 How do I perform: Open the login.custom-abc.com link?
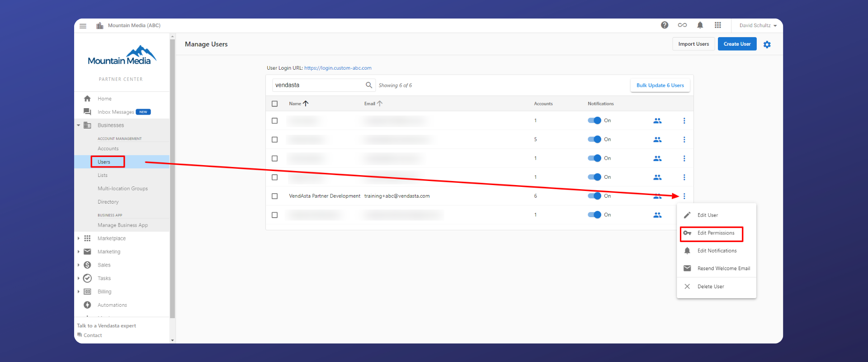338,68
